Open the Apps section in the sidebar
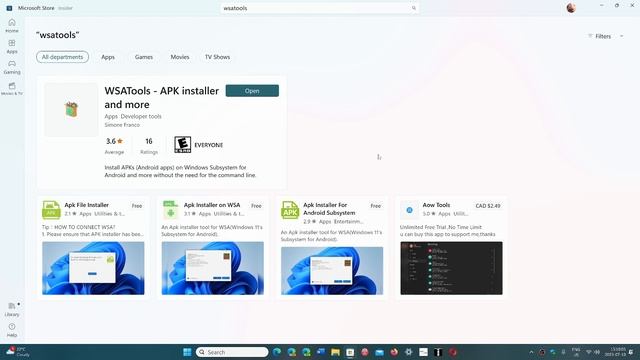Screen dimensions: 640x360 click(12, 46)
